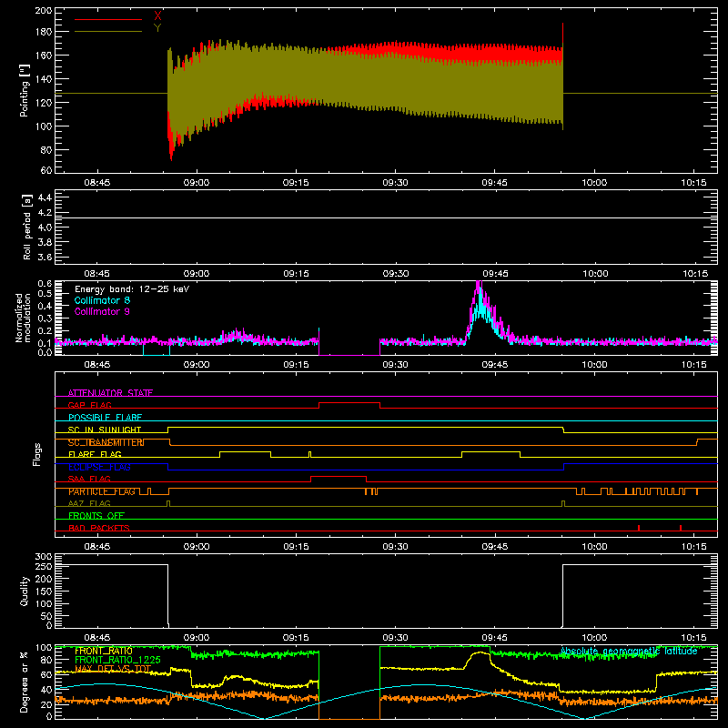Click 08:45 tick label below Pointing plot
Viewport: 728px width, 728px height.
pos(97,183)
